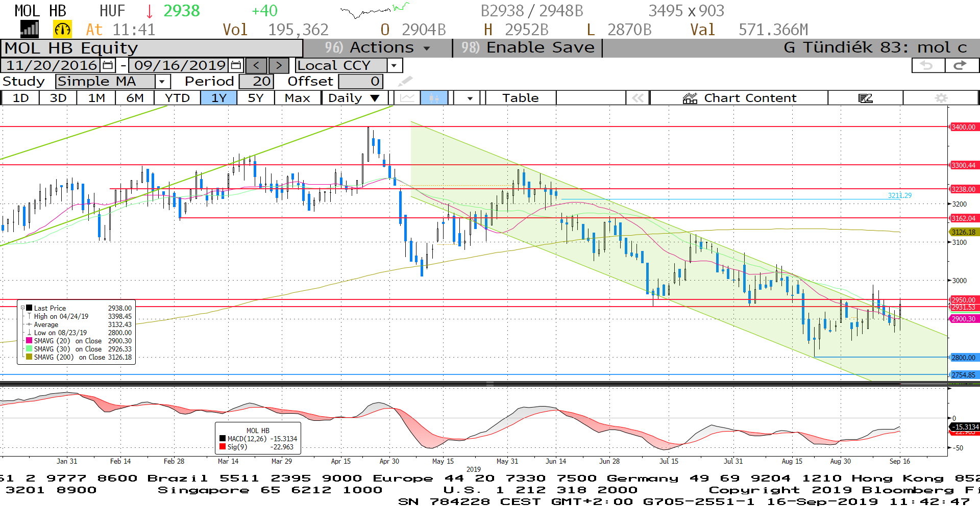This screenshot has height=530, width=980.
Task: Open chart settings gear icon
Action: pos(941,98)
